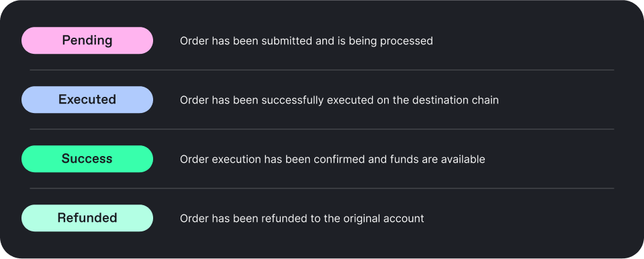Click the divider line below Pending row
The height and width of the screenshot is (259, 644).
[x=322, y=70]
